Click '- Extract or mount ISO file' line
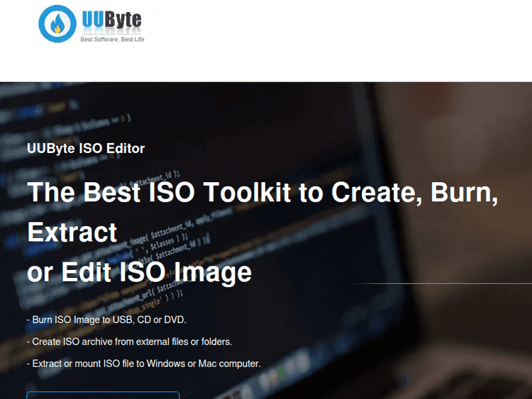This screenshot has height=399, width=532. pos(144,364)
